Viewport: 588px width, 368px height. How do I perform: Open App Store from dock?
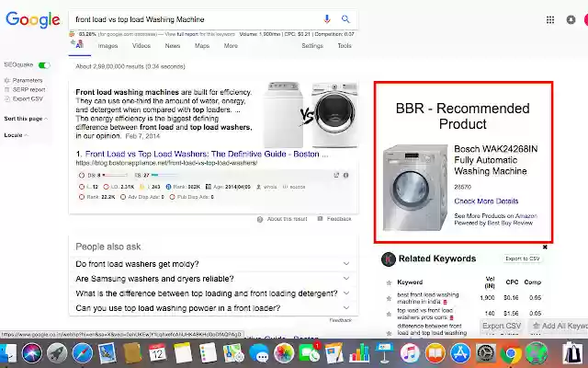(460, 352)
